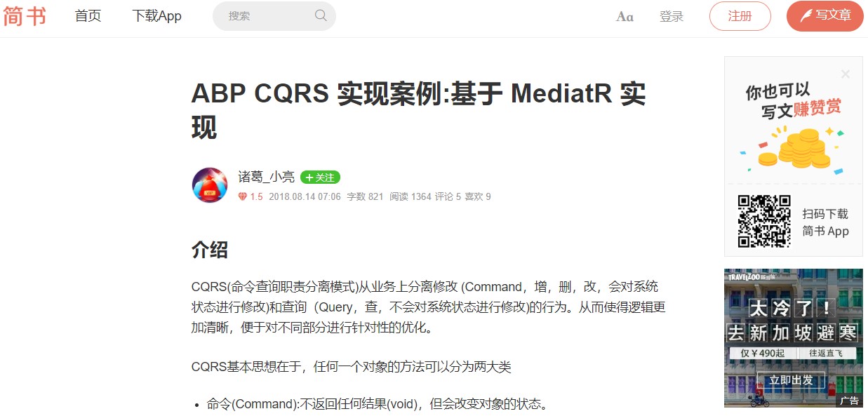Viewport: 868px width, 416px height.
Task: Click 扫码下载简书 App text
Action: [x=825, y=222]
